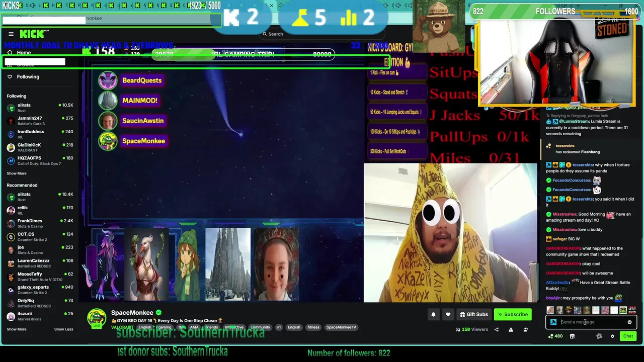Click the 480 channel points balance
The width and height of the screenshot is (644, 362).
point(555,336)
